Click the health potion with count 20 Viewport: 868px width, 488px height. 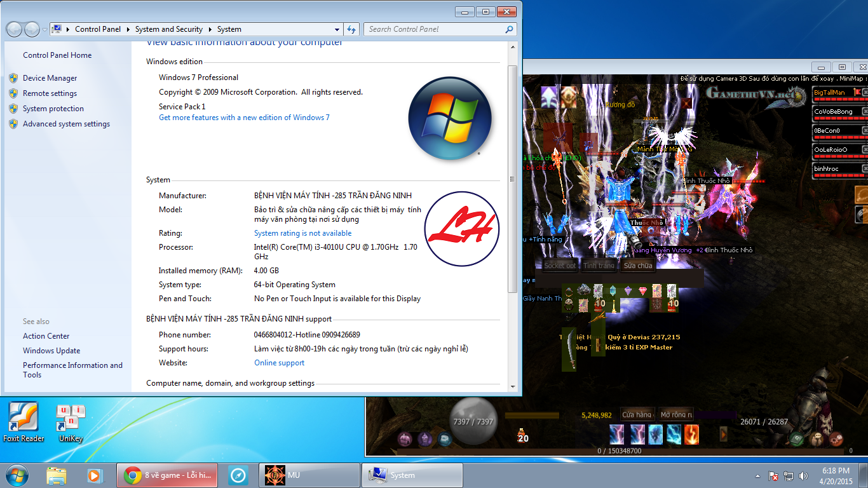[522, 435]
